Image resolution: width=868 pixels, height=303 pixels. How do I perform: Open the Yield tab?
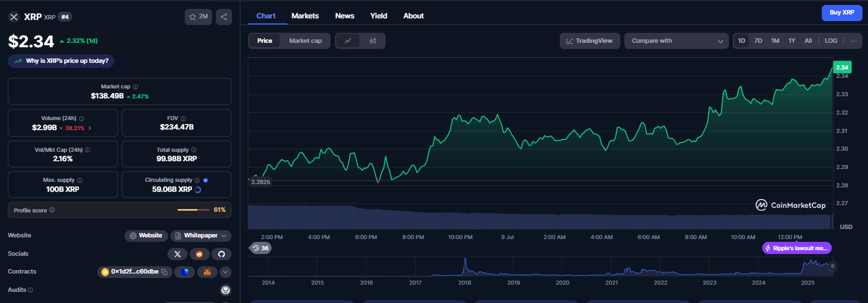pos(379,16)
